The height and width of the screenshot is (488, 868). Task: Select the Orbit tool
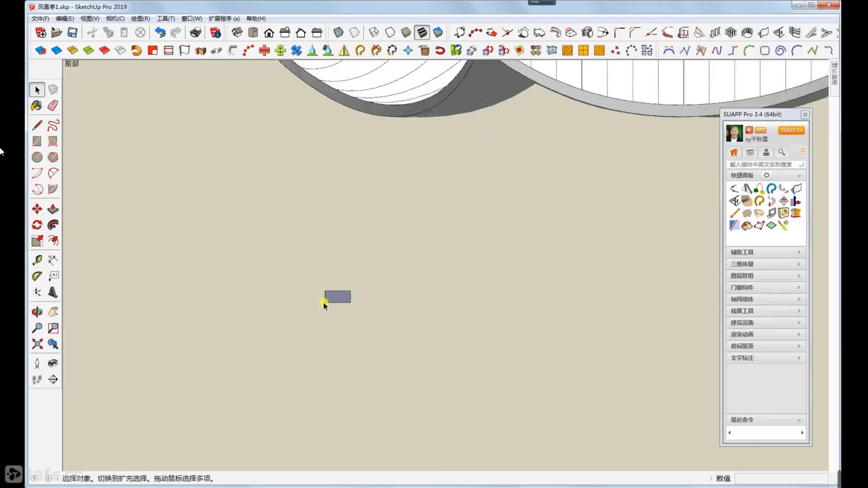37,312
